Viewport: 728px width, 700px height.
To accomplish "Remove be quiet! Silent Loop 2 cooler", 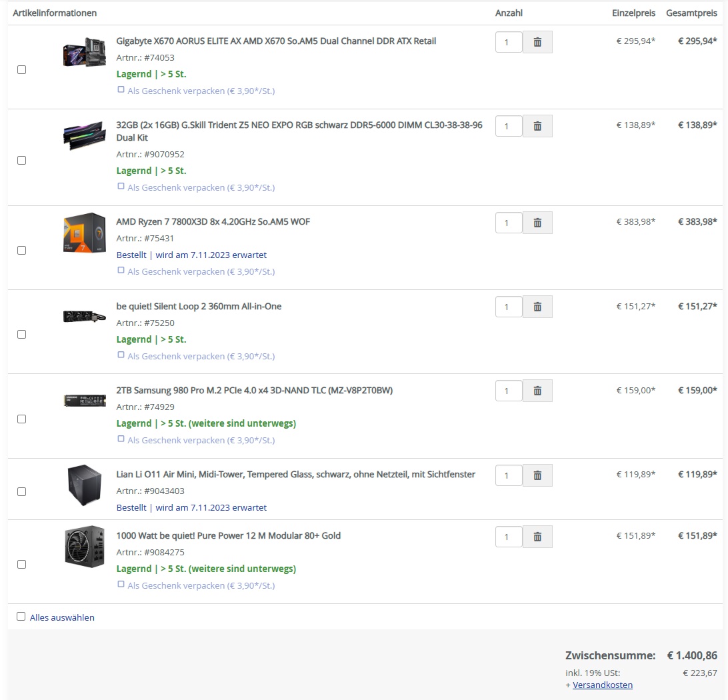I will click(537, 307).
